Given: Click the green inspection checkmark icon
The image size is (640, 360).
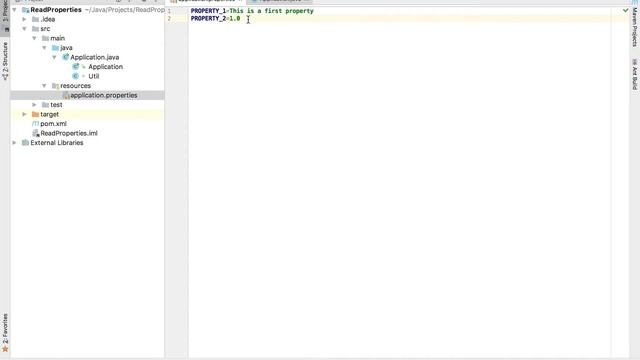Looking at the screenshot, I should click(625, 10).
